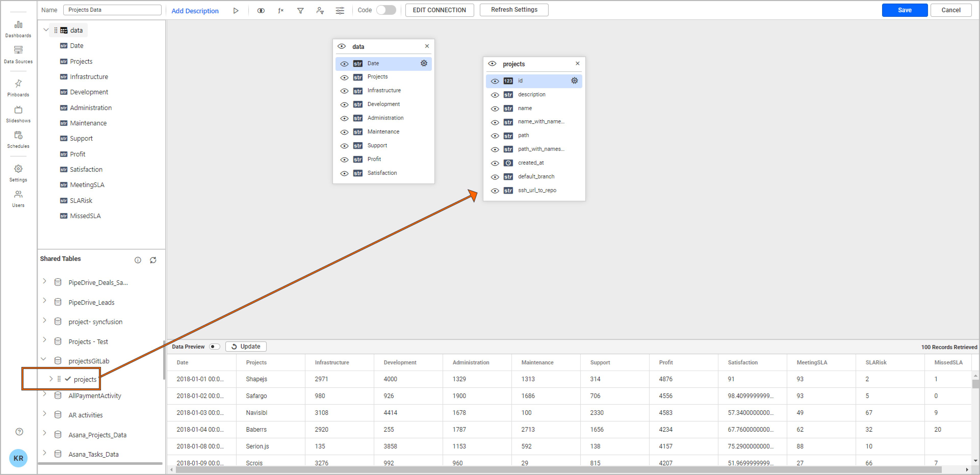Viewport: 980px width, 475px height.
Task: Open Schedules from the left sidebar
Action: click(x=18, y=139)
